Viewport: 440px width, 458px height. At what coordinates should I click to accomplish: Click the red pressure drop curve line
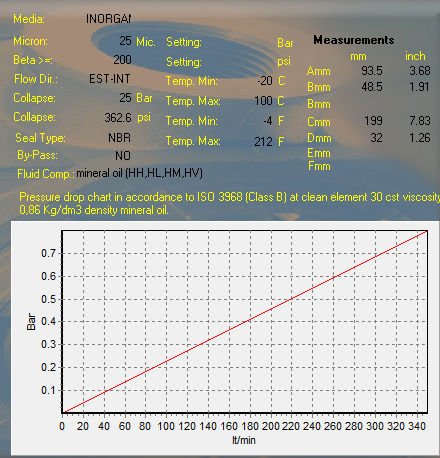coord(245,322)
